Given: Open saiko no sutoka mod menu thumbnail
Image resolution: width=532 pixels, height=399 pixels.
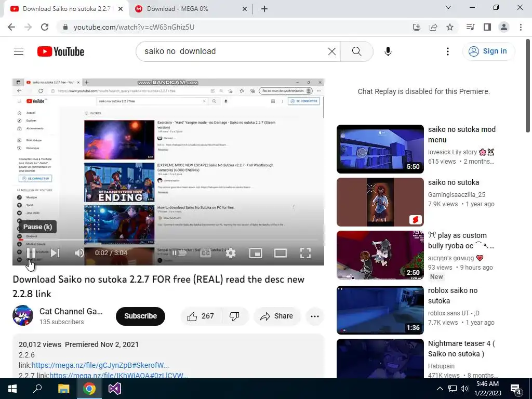Looking at the screenshot, I should tap(380, 149).
